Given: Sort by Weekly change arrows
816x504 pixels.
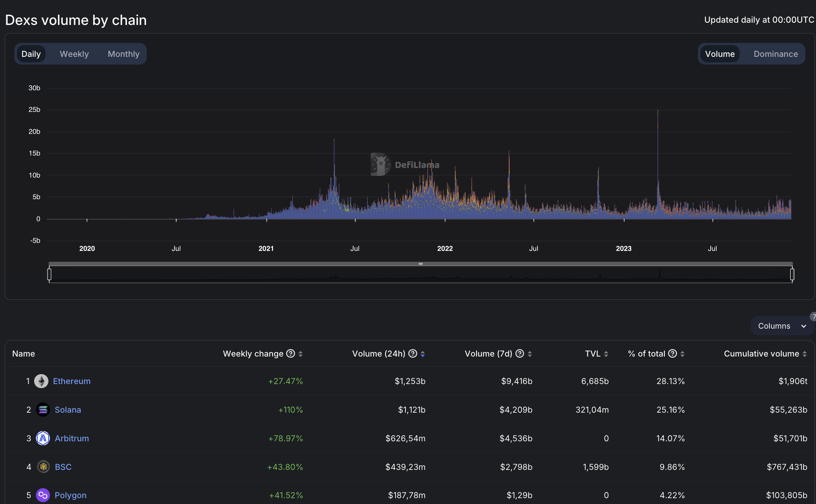Looking at the screenshot, I should point(300,354).
